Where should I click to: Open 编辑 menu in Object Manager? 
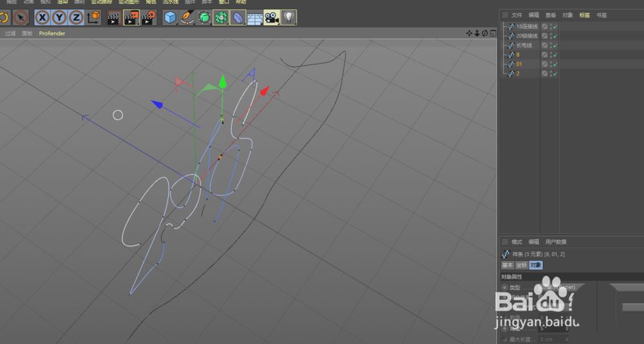pyautogui.click(x=533, y=15)
